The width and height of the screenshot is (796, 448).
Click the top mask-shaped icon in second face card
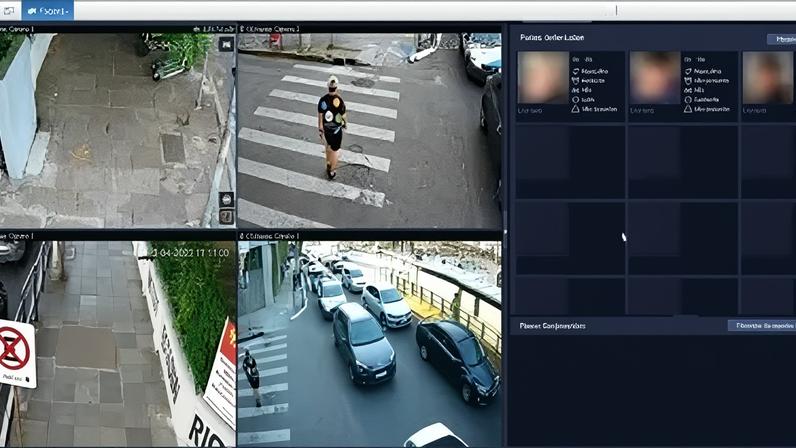688,72
